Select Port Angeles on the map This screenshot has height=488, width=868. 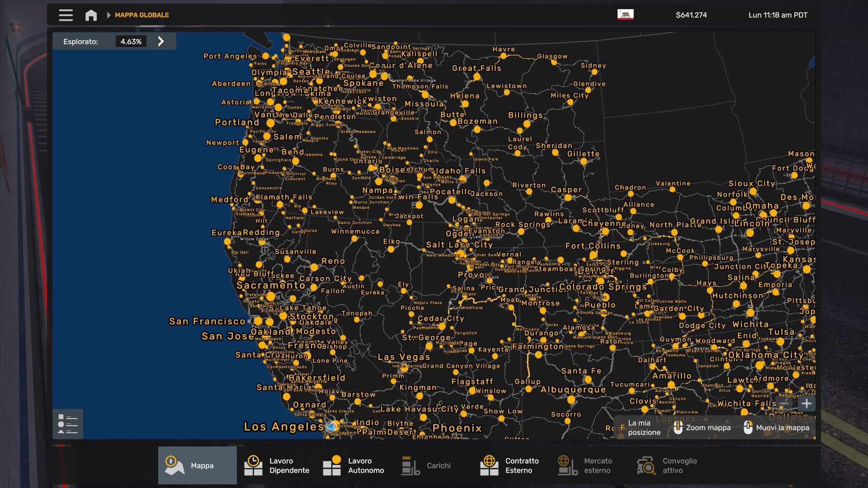[x=230, y=56]
